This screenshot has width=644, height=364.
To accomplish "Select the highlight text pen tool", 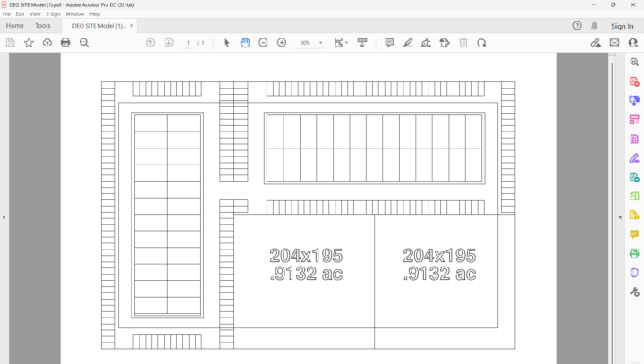I will click(x=408, y=43).
